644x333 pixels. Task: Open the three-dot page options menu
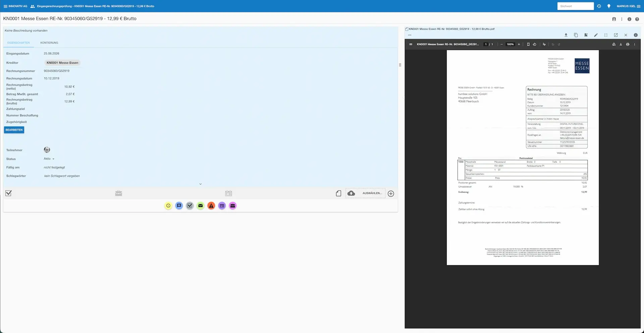(x=622, y=19)
